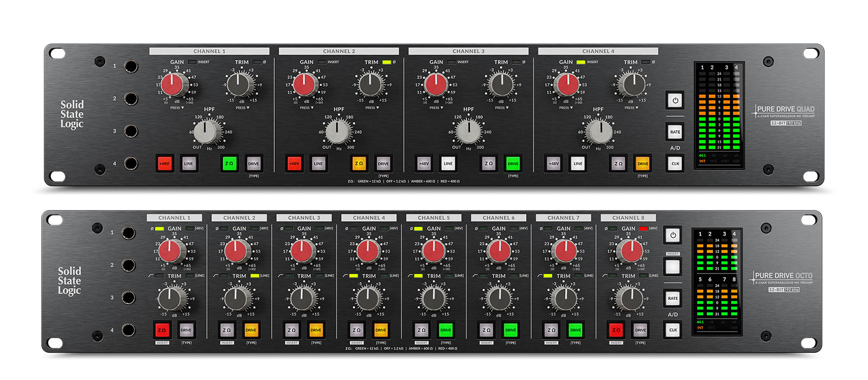Click the "CHANNEL 3" label on the Quad unit
Screen dimensions: 868x380
pos(468,51)
